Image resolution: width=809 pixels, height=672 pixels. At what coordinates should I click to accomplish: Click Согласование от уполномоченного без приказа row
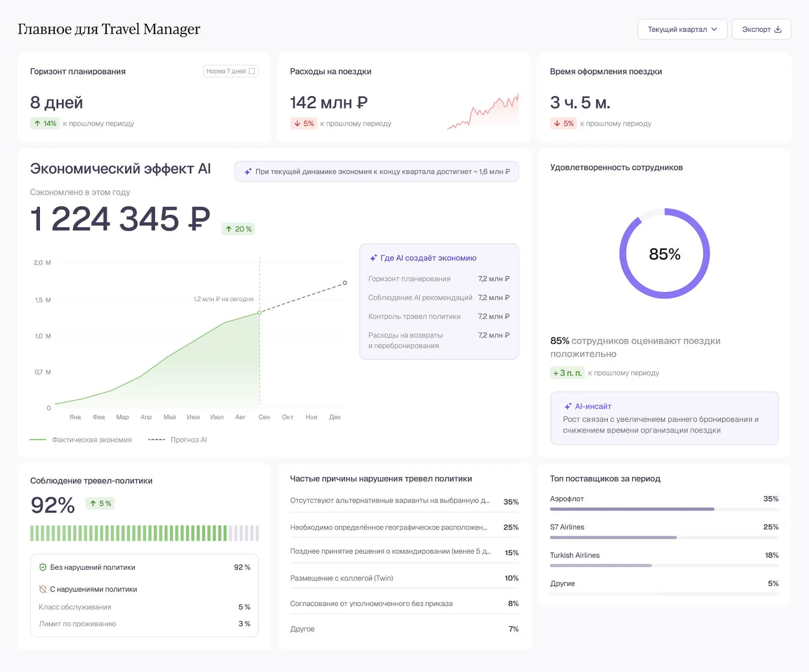point(404,604)
